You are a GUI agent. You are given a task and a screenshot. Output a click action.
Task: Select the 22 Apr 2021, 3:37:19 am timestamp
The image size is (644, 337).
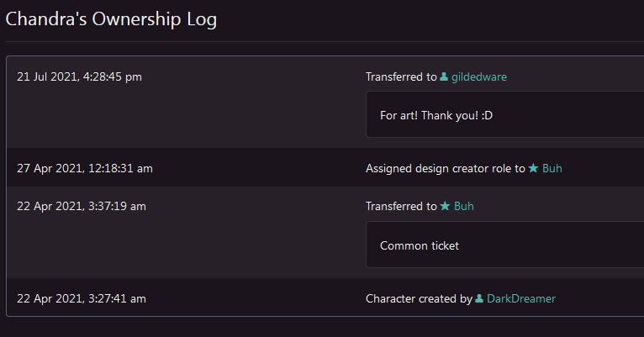pyautogui.click(x=82, y=207)
